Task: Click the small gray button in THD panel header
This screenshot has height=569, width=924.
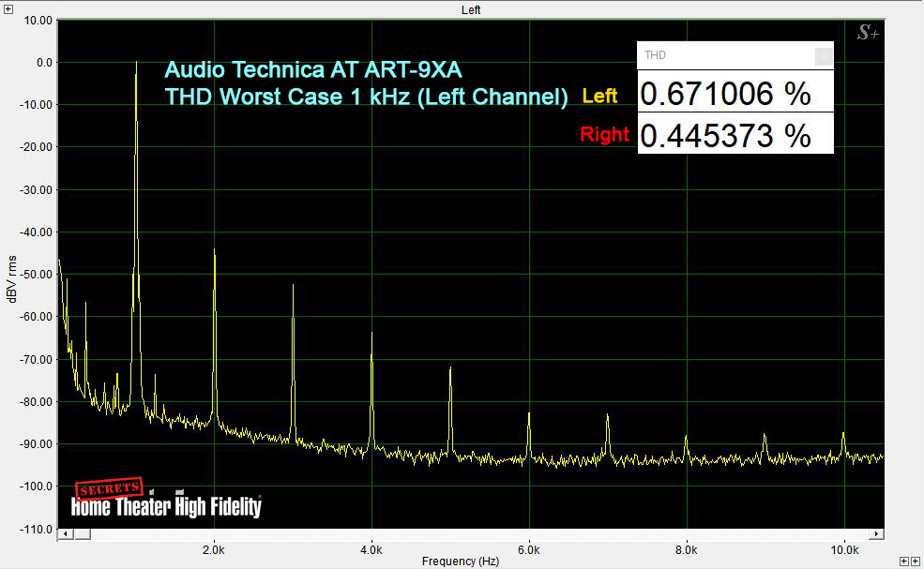Action: coord(824,56)
